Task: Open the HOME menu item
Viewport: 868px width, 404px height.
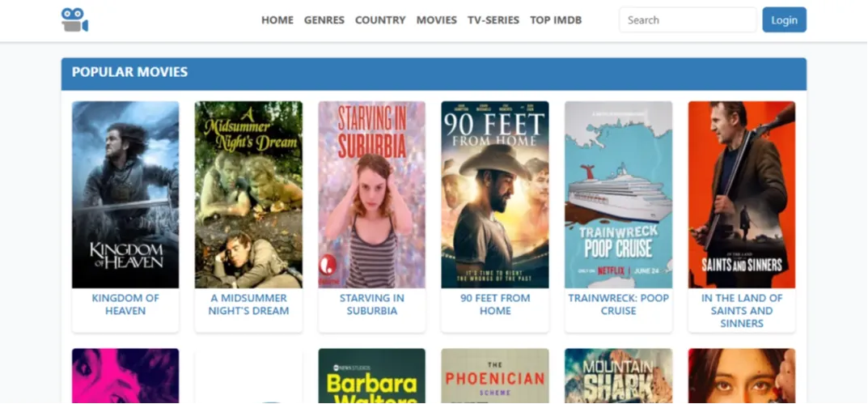Action: 277,20
